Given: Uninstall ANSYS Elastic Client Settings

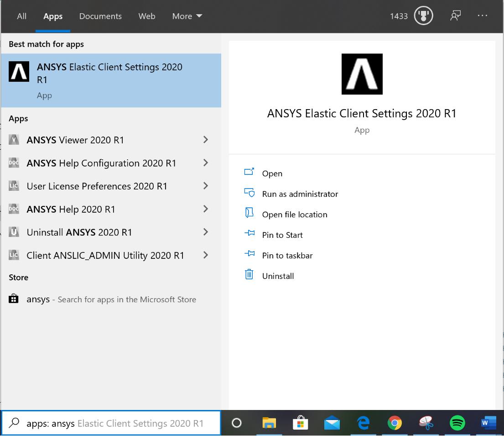Looking at the screenshot, I should pos(278,276).
